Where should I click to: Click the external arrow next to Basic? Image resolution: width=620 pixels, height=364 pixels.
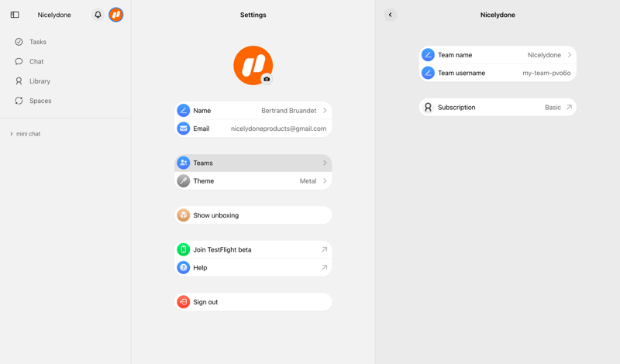point(569,107)
